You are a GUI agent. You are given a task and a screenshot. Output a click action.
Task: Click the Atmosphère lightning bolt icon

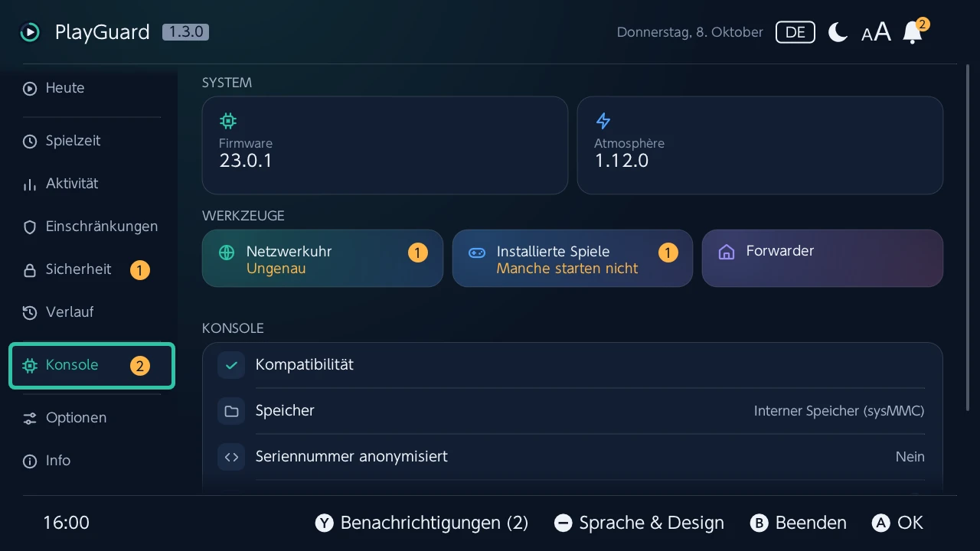tap(603, 121)
